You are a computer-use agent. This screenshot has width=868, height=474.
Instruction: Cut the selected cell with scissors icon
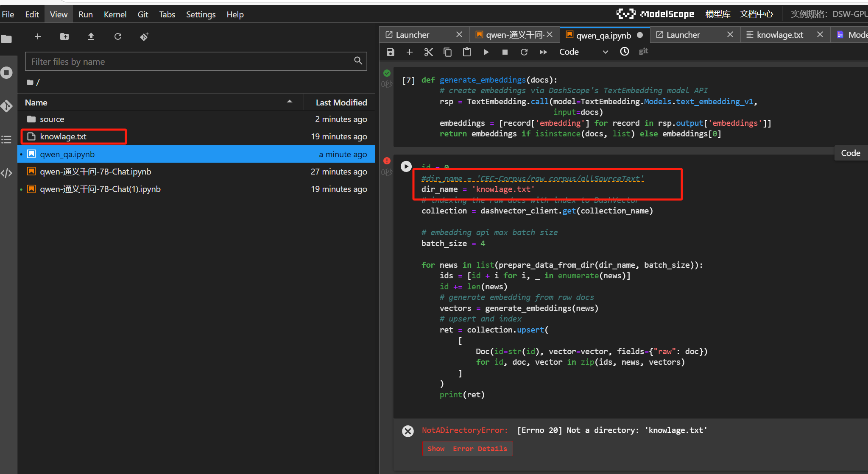point(429,52)
